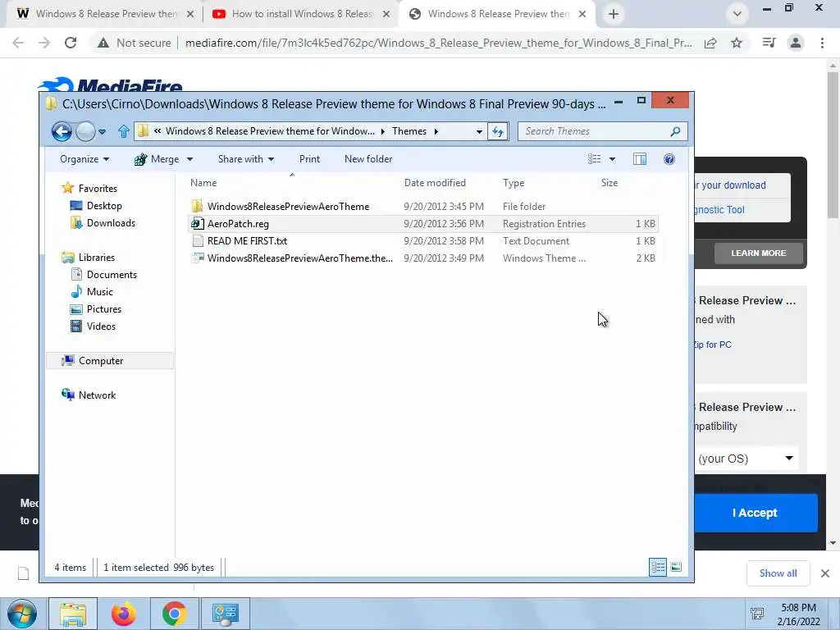Sort by Type column header
The height and width of the screenshot is (630, 840).
pyautogui.click(x=514, y=183)
